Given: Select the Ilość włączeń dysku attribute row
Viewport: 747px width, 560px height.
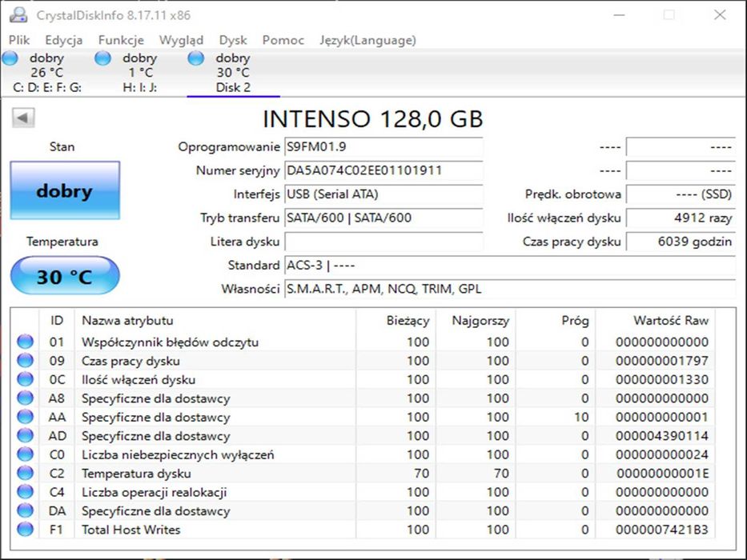Looking at the screenshot, I should pos(363,379).
